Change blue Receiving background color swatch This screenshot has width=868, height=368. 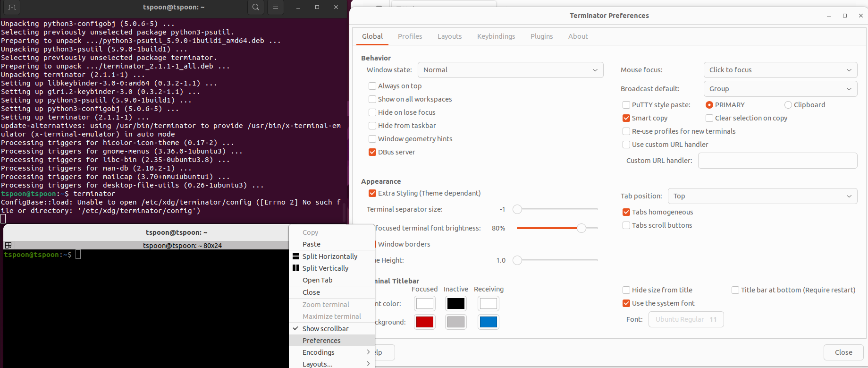(x=489, y=322)
